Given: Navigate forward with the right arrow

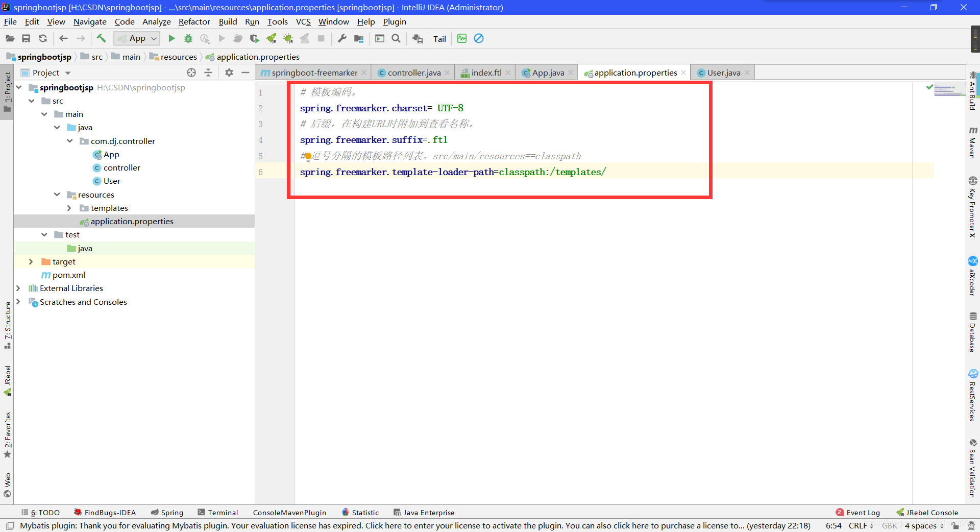Looking at the screenshot, I should click(x=81, y=39).
